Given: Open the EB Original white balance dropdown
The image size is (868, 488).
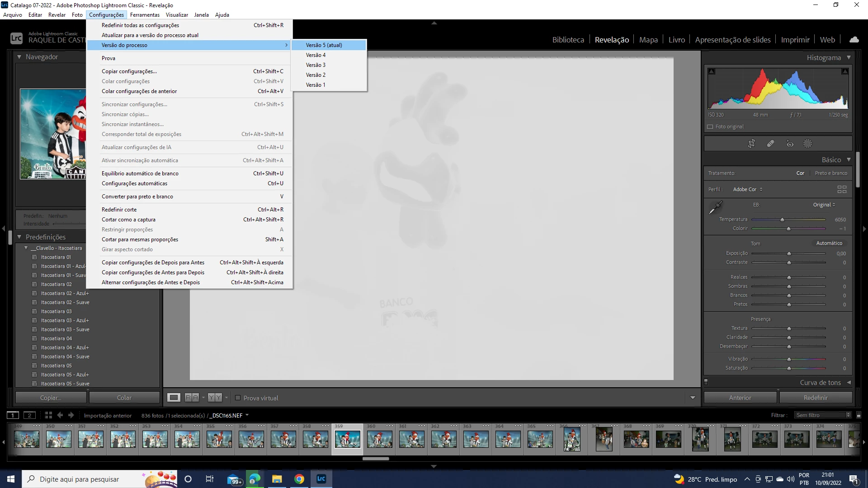Looking at the screenshot, I should [x=824, y=205].
